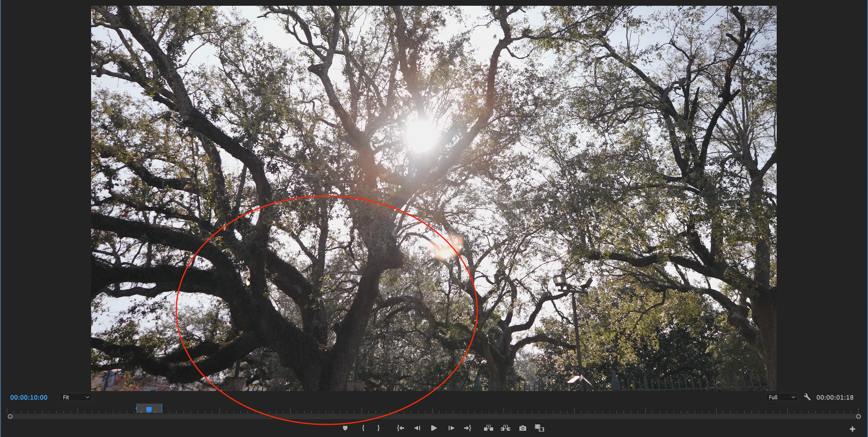Click the Mark In bracket icon
The height and width of the screenshot is (437, 868).
click(363, 428)
